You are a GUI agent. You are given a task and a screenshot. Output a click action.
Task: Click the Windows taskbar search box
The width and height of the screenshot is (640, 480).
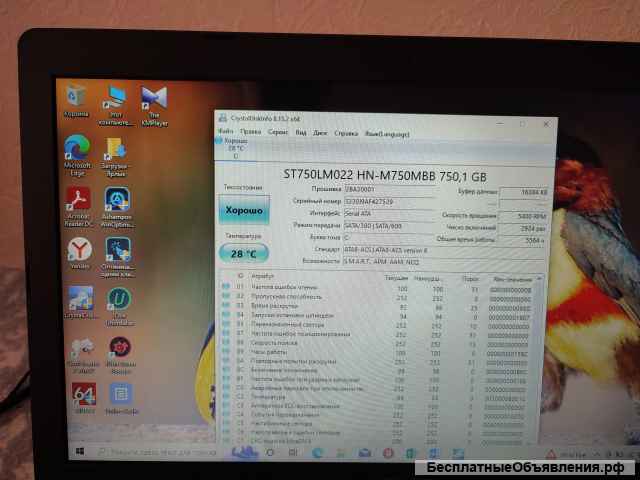click(150, 453)
